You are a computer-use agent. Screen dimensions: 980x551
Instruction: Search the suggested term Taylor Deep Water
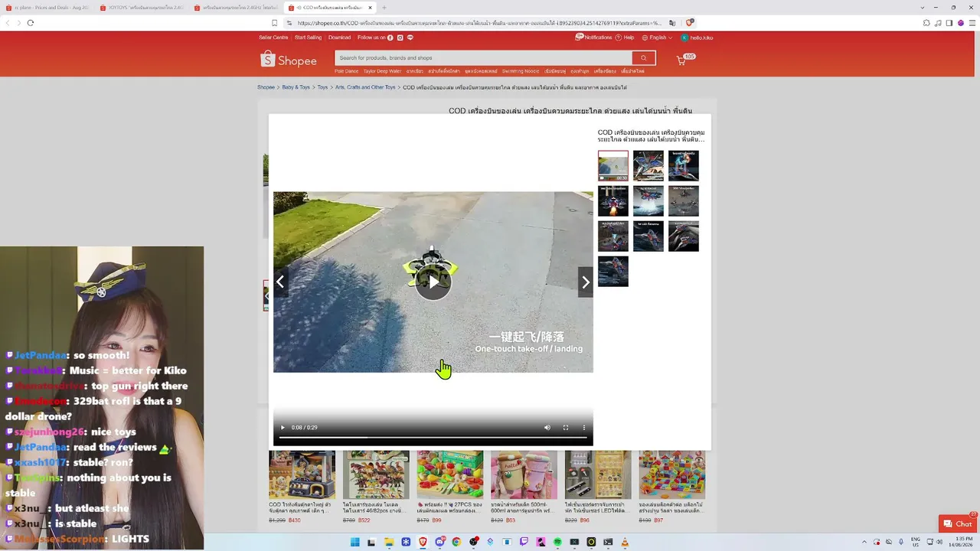(382, 71)
